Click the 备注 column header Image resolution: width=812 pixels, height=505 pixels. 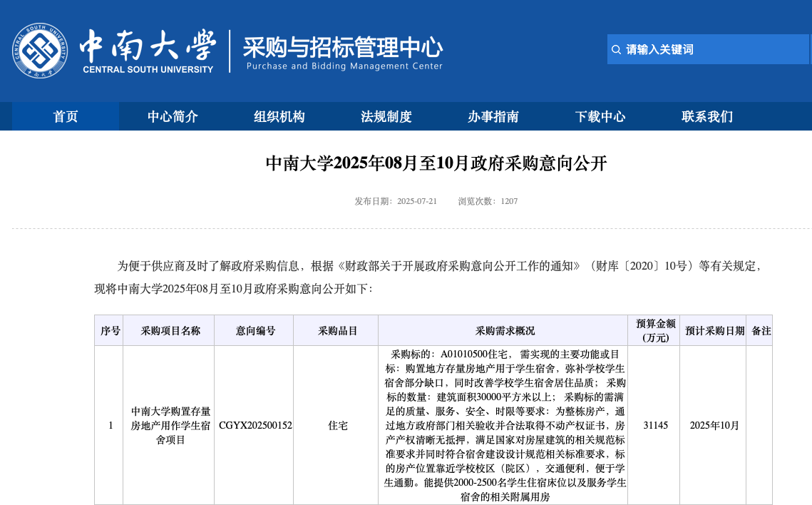pos(761,330)
